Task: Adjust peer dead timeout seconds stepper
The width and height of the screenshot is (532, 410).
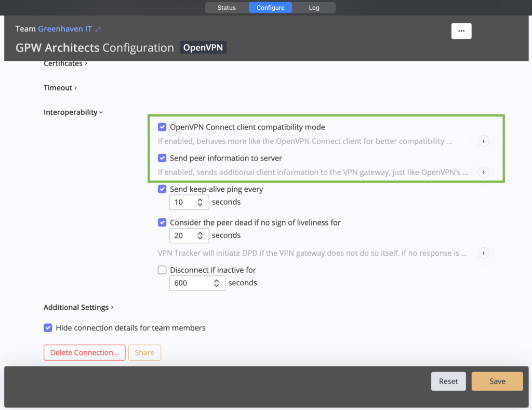Action: point(200,235)
